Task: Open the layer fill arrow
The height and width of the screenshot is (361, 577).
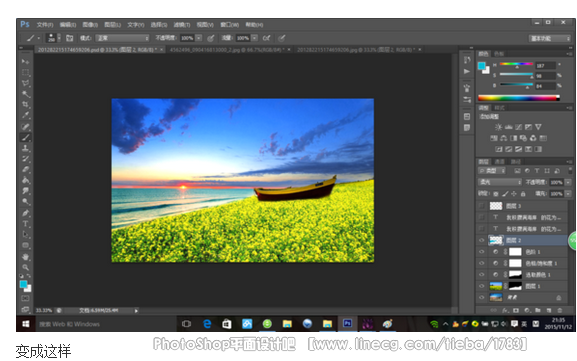Action: 568,194
